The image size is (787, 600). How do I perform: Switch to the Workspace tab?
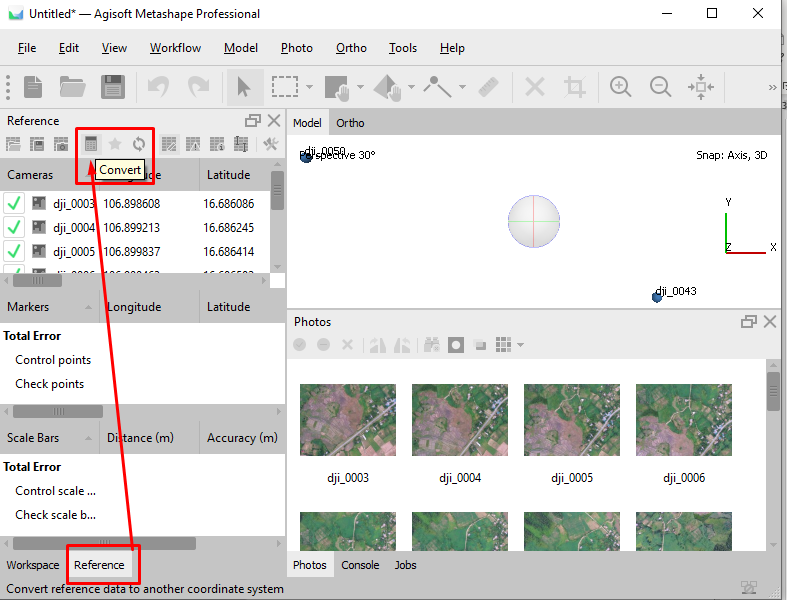point(33,565)
